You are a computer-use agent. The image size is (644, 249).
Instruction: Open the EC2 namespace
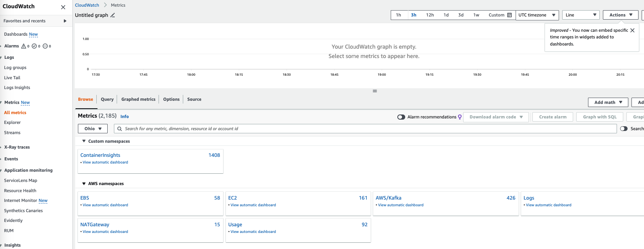pyautogui.click(x=233, y=198)
